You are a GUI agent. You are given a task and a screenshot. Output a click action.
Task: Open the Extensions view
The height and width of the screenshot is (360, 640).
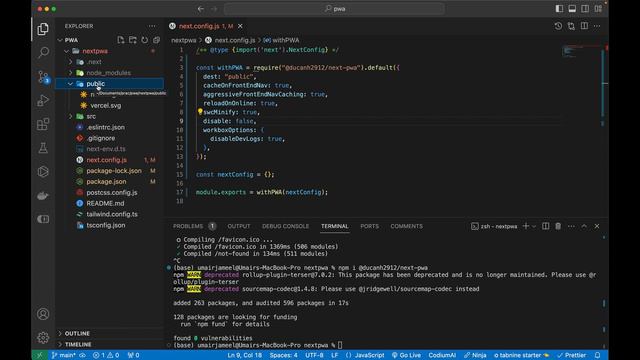click(x=43, y=124)
